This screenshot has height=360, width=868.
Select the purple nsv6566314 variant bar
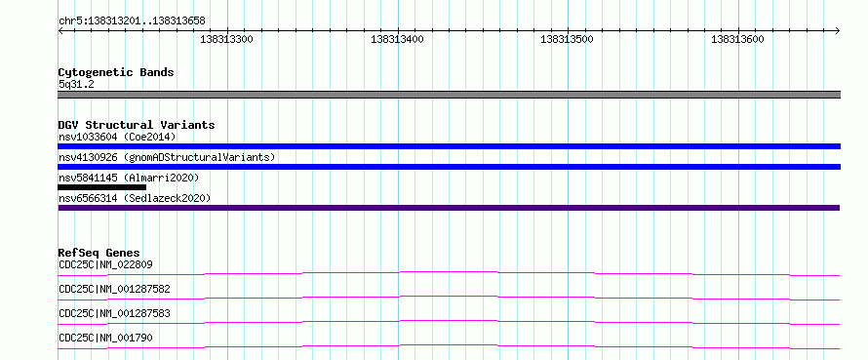click(x=449, y=208)
